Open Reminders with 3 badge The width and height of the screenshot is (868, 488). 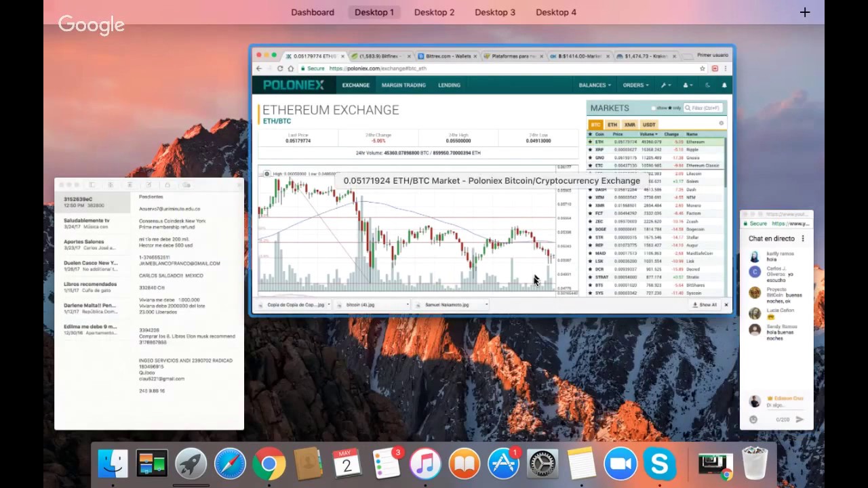click(387, 464)
